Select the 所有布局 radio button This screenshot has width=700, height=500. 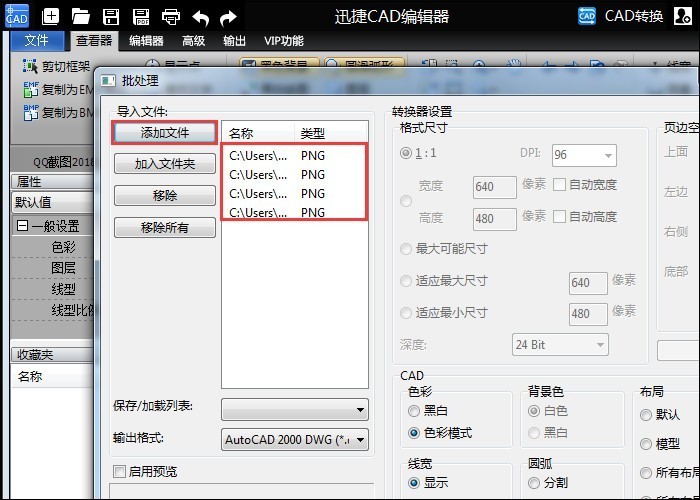646,473
